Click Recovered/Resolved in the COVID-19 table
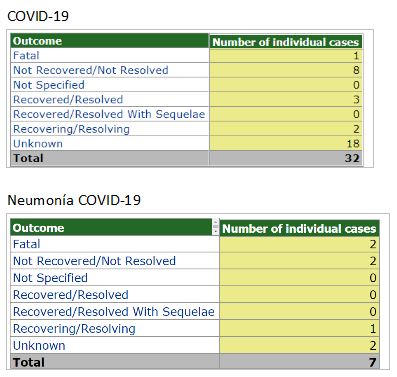Image resolution: width=397 pixels, height=377 pixels. tap(68, 99)
